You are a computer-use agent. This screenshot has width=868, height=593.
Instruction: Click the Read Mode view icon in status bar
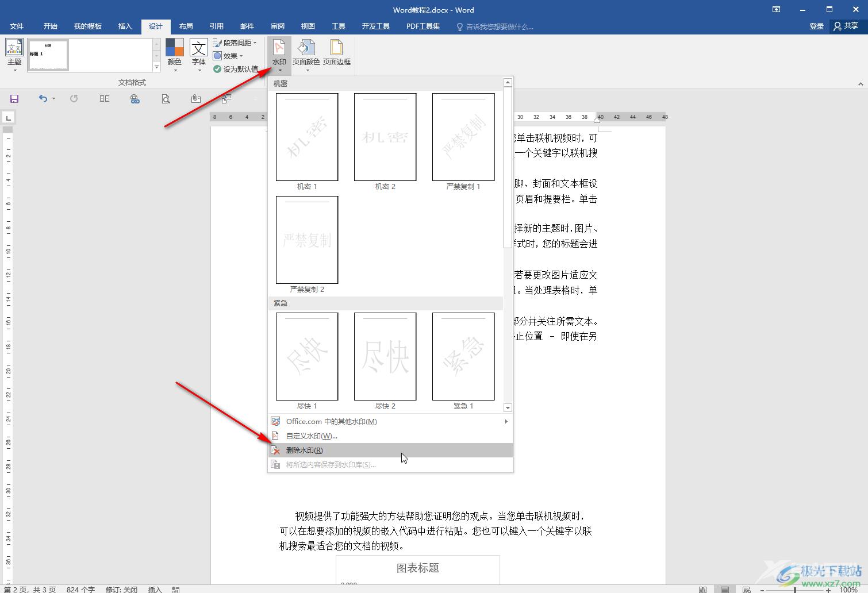coord(702,590)
